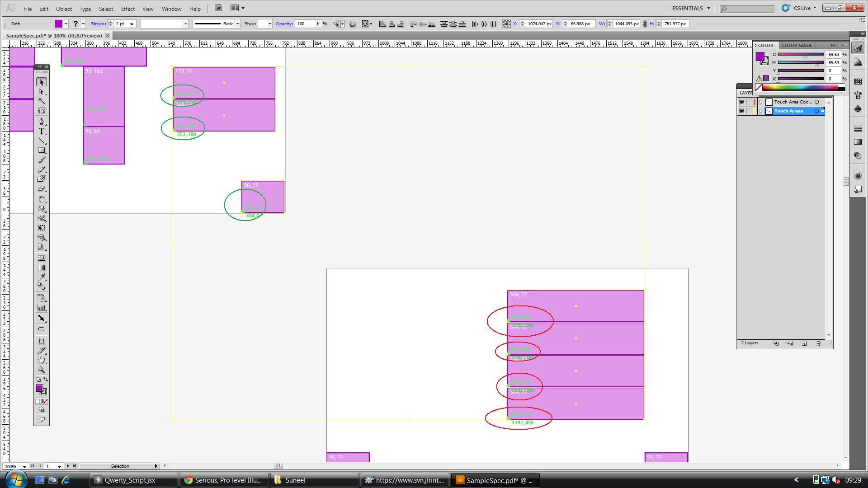Create a new layer in Layers panel
The image size is (868, 488).
point(804,343)
